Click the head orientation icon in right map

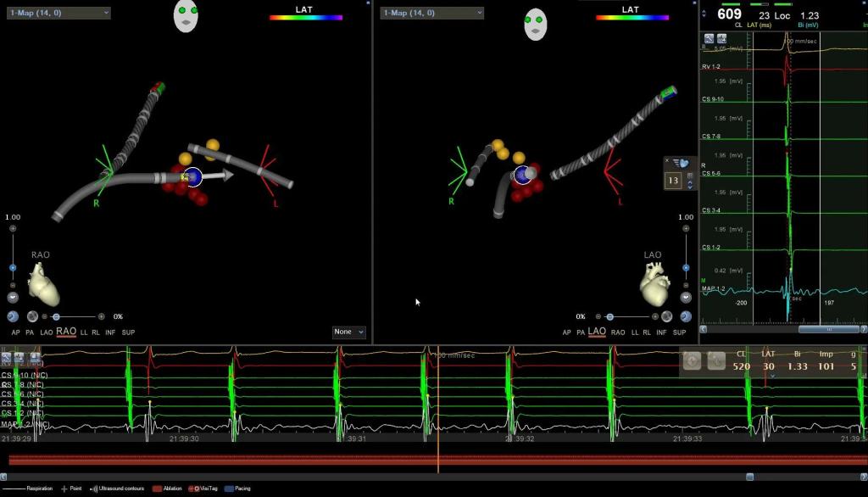coord(535,23)
